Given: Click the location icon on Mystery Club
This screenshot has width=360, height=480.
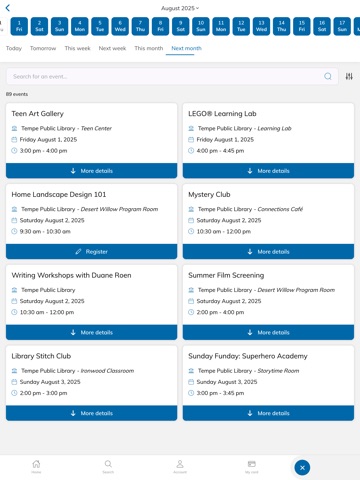Looking at the screenshot, I should tap(191, 209).
